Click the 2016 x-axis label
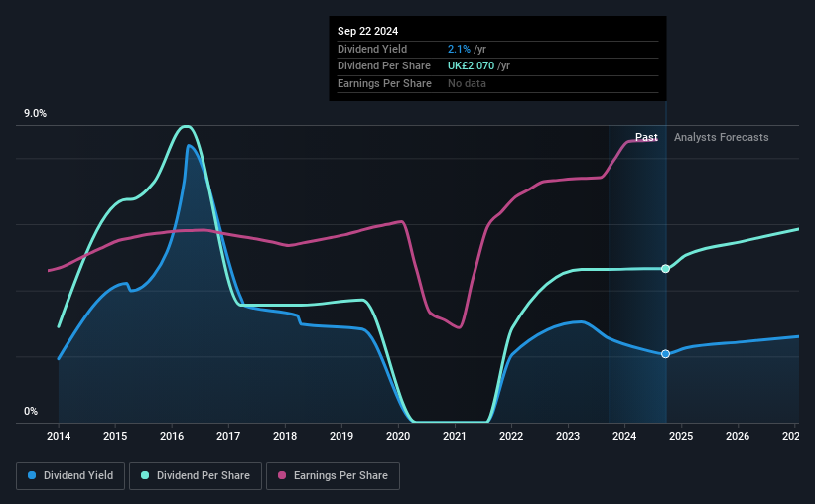Image resolution: width=815 pixels, height=504 pixels. tap(172, 436)
